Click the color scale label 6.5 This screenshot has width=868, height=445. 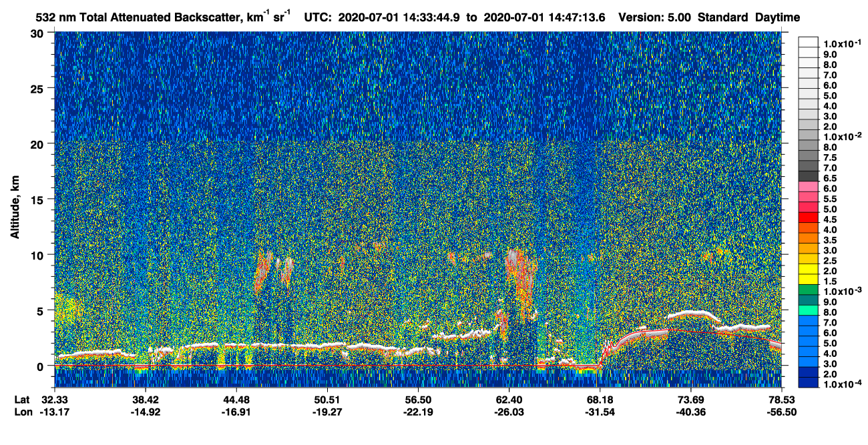pos(830,178)
